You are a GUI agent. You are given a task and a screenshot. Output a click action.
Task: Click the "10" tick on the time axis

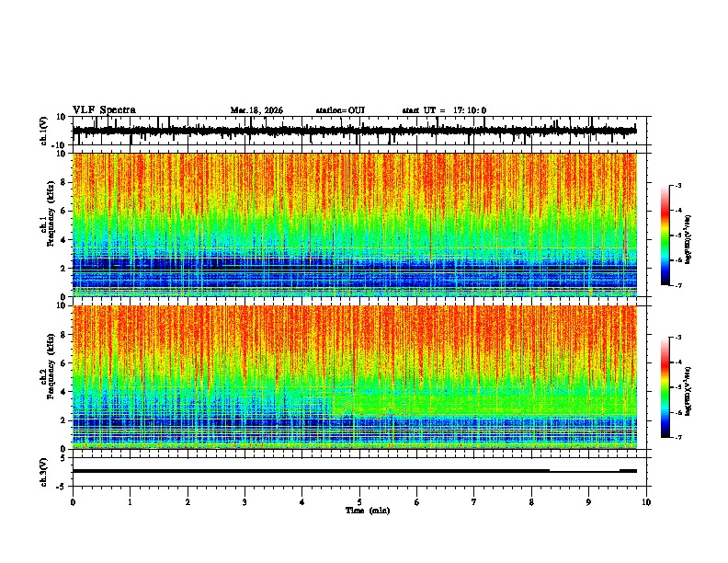coord(646,502)
